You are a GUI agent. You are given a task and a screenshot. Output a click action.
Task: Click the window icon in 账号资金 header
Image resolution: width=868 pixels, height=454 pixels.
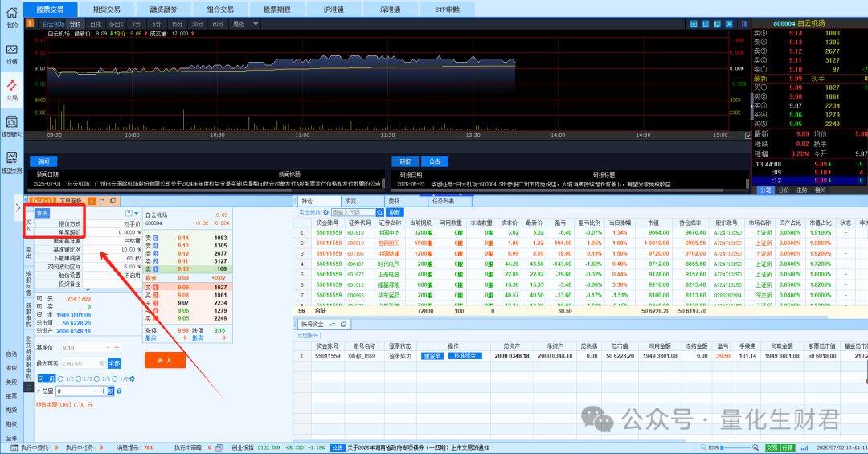coord(343,325)
